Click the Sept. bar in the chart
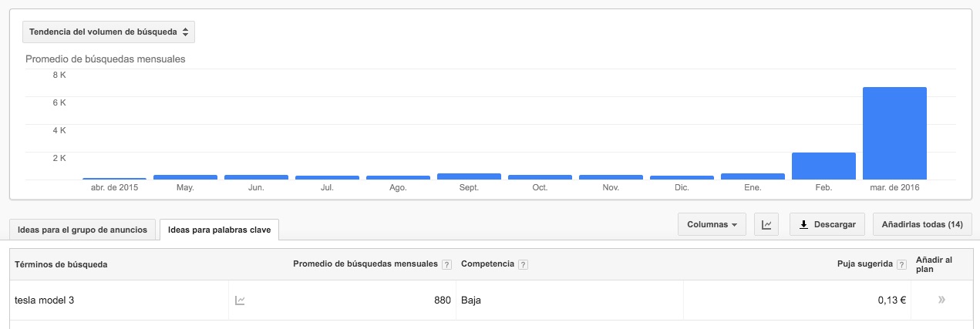The image size is (980, 329). click(469, 176)
